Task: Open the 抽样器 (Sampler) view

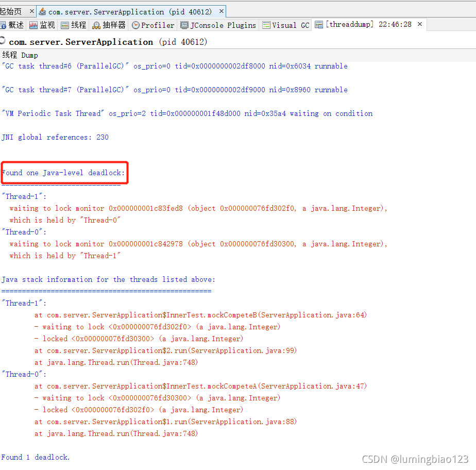Action: 109,25
